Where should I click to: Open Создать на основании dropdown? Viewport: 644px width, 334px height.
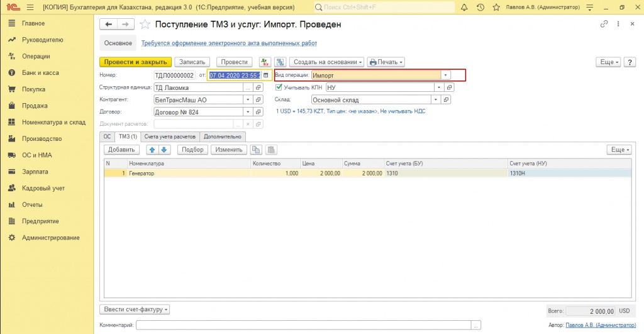tap(327, 62)
